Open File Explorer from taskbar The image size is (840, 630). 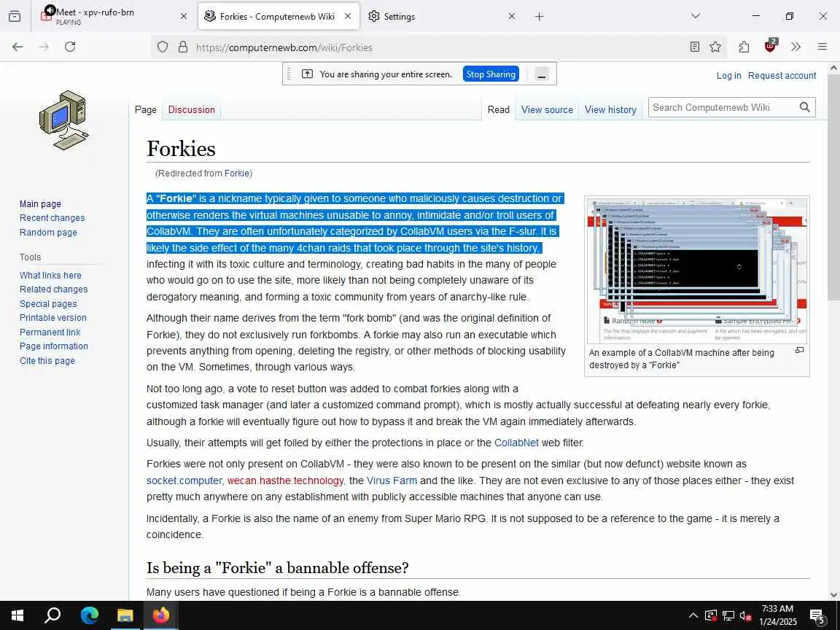tap(125, 615)
